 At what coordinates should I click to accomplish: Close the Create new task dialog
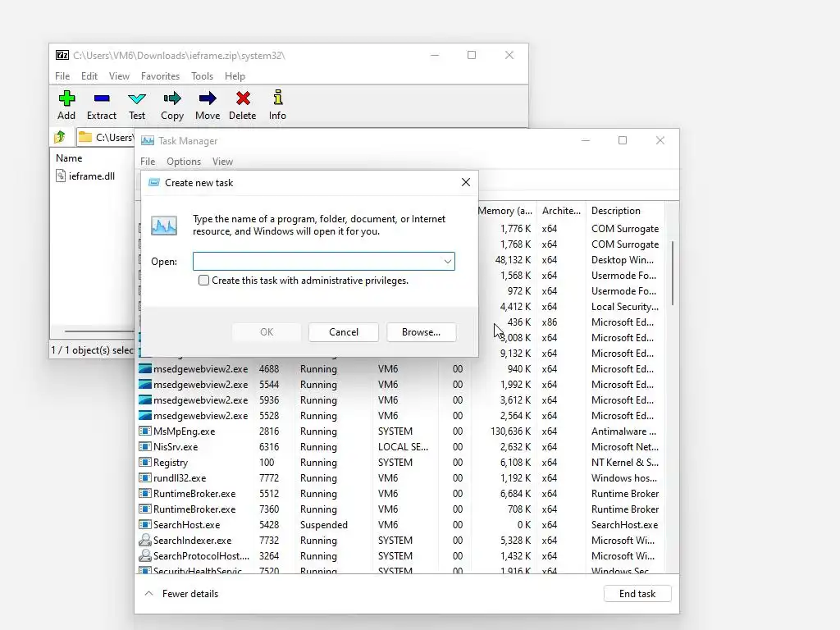tap(466, 182)
